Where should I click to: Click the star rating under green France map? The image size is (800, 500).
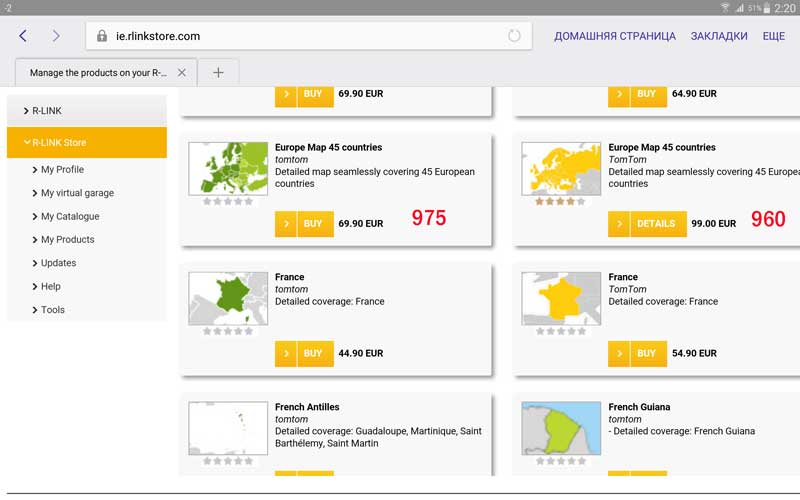(x=228, y=332)
